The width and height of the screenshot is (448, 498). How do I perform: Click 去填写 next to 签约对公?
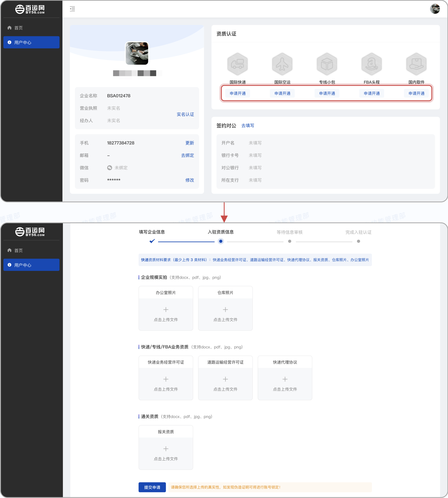coord(247,125)
